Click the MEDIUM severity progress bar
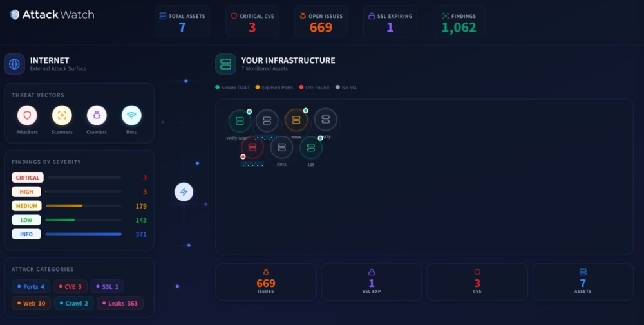644x325 pixels. 83,206
